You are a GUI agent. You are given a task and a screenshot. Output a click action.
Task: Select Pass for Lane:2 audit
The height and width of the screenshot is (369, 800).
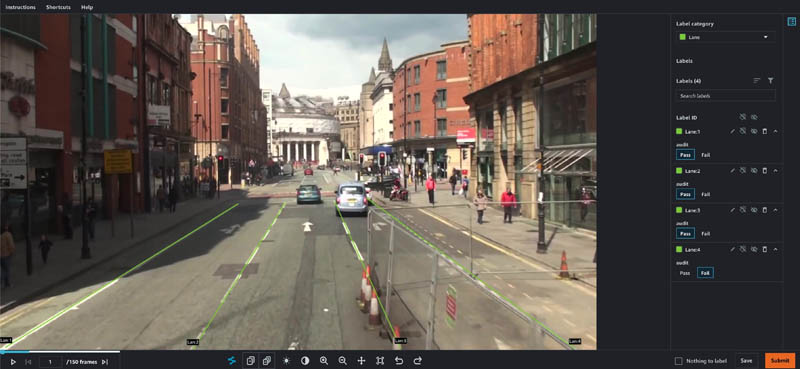point(685,194)
